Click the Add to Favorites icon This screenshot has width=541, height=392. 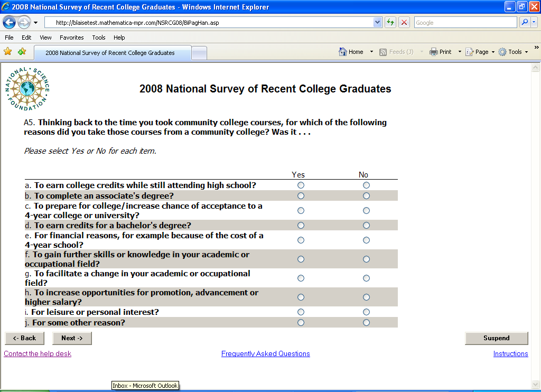(22, 52)
